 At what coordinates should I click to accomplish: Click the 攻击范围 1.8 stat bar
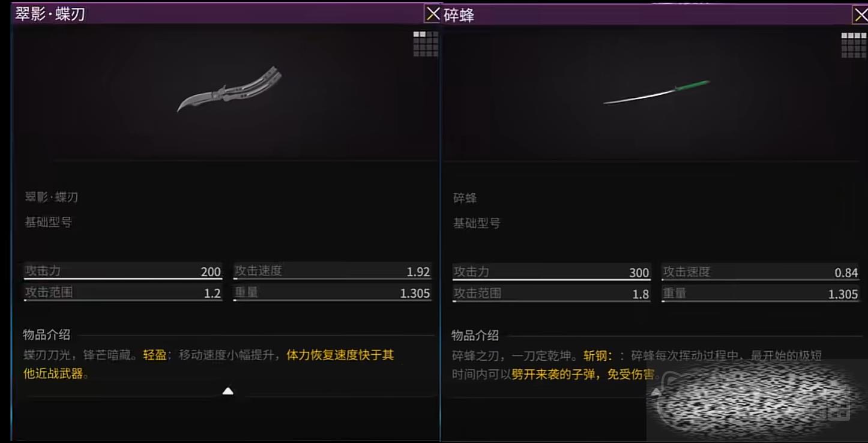(551, 294)
